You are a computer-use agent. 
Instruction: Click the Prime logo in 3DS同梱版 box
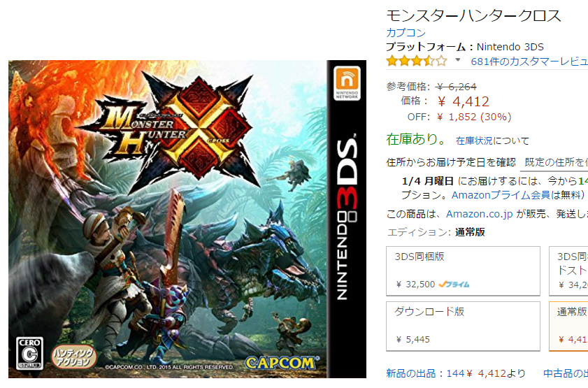tap(454, 285)
